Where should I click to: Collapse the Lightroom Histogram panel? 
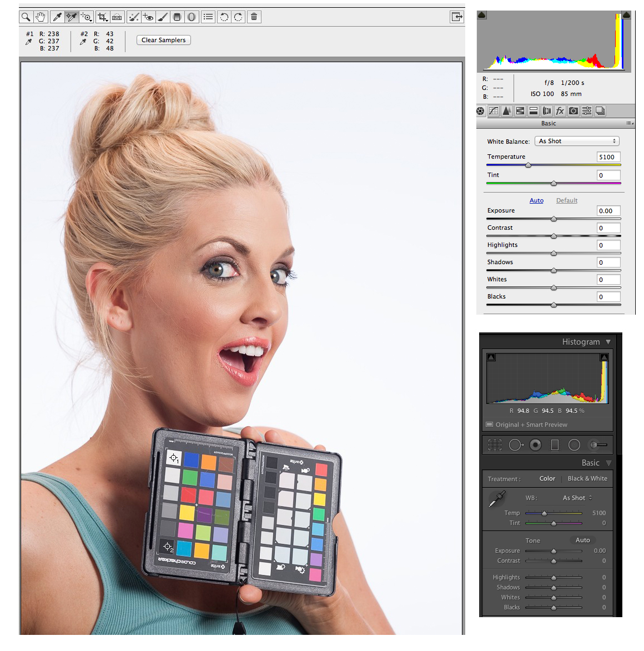[x=608, y=342]
